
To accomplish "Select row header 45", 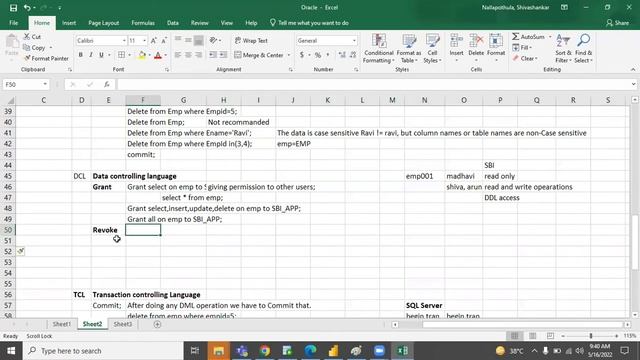I will [x=8, y=176].
